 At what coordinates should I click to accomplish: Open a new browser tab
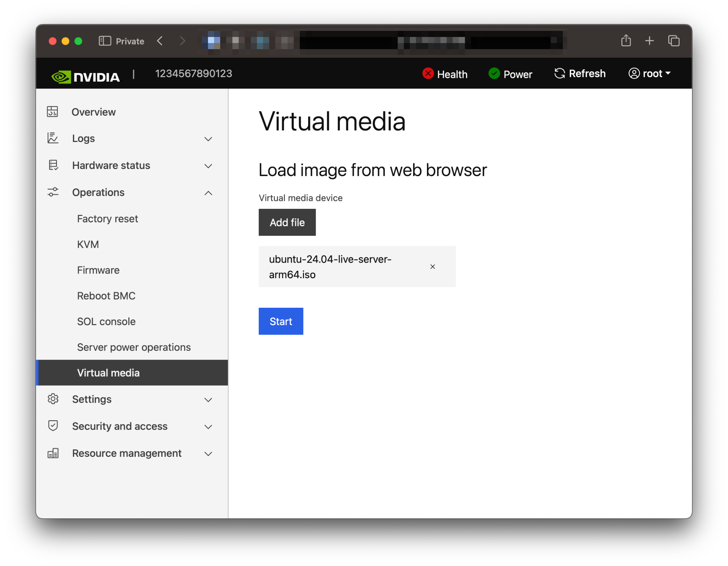click(649, 41)
